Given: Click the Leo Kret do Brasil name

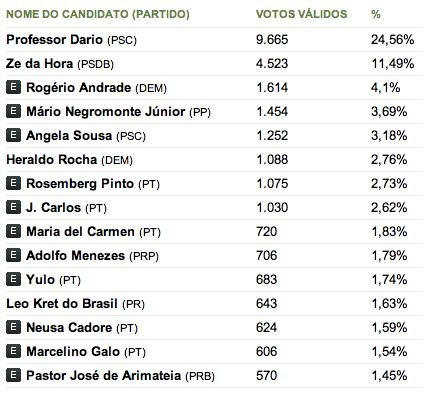Looking at the screenshot, I should click(x=62, y=304).
